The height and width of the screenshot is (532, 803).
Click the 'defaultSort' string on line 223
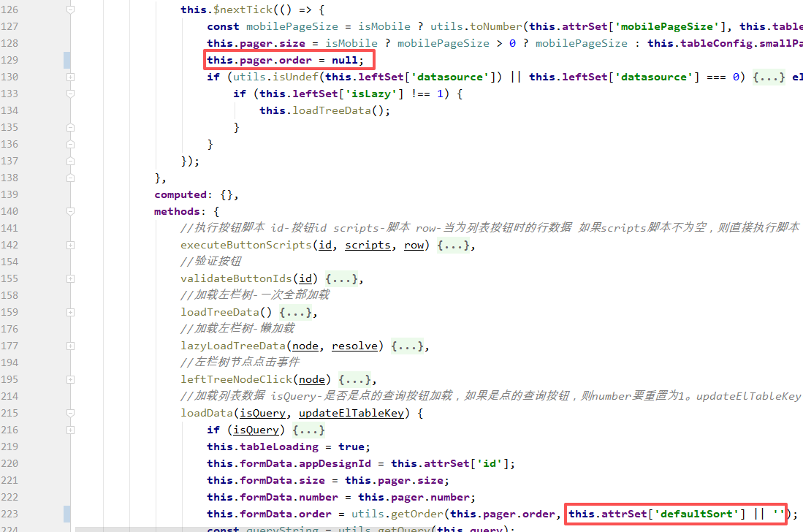point(697,514)
